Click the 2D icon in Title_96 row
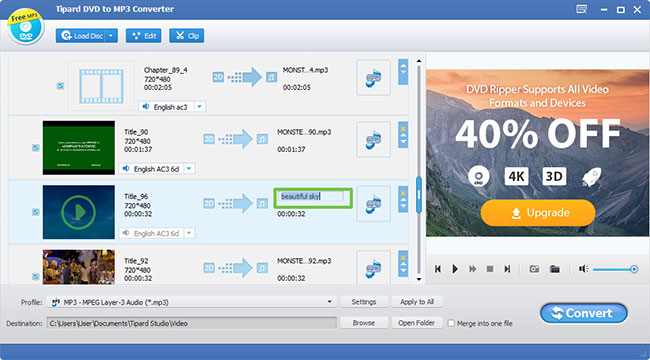This screenshot has width=650, height=360. [x=209, y=203]
